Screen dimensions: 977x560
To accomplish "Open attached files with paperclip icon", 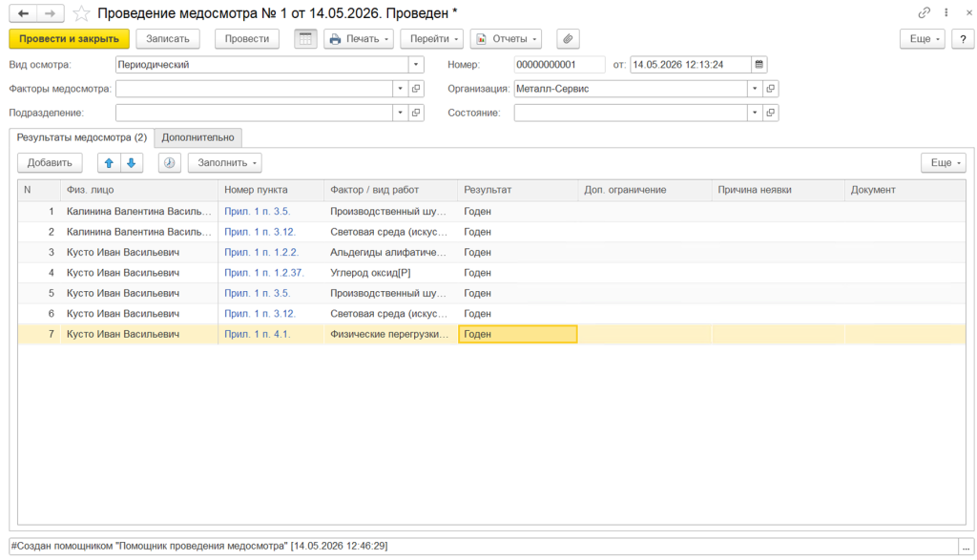I will (x=568, y=38).
